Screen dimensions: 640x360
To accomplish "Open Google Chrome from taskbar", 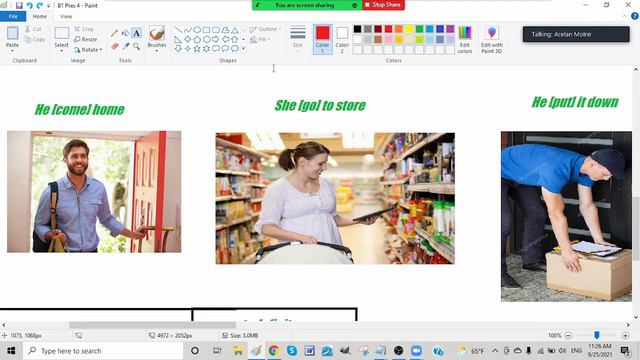I will coord(274,351).
